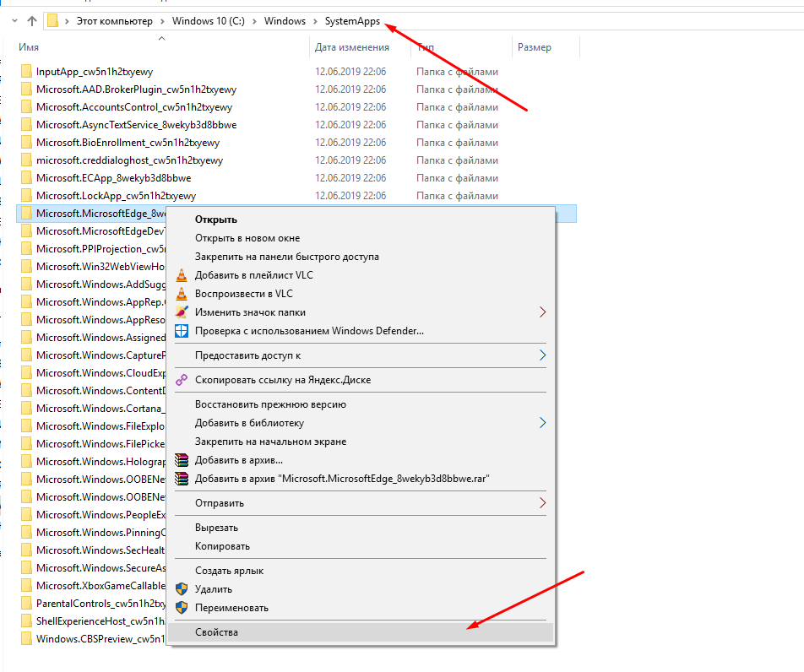Click the admin shield icon next to 'Удалить'
Viewport: 804px width, 672px height.
[182, 589]
